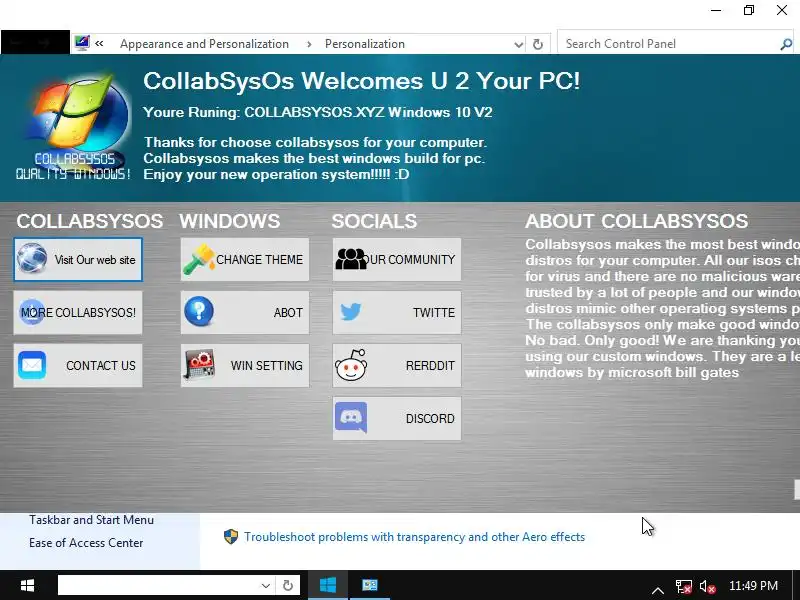800x600 pixels.
Task: Expand the address bar history dropdown
Action: tap(518, 44)
